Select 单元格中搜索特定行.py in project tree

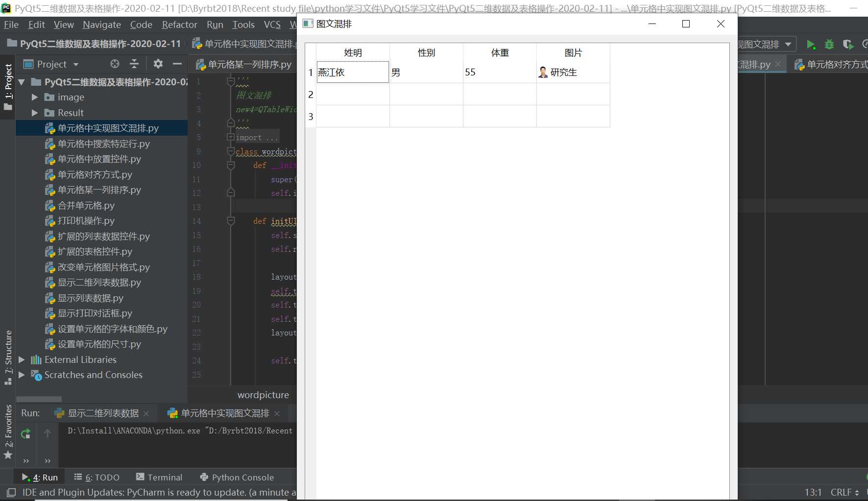103,143
